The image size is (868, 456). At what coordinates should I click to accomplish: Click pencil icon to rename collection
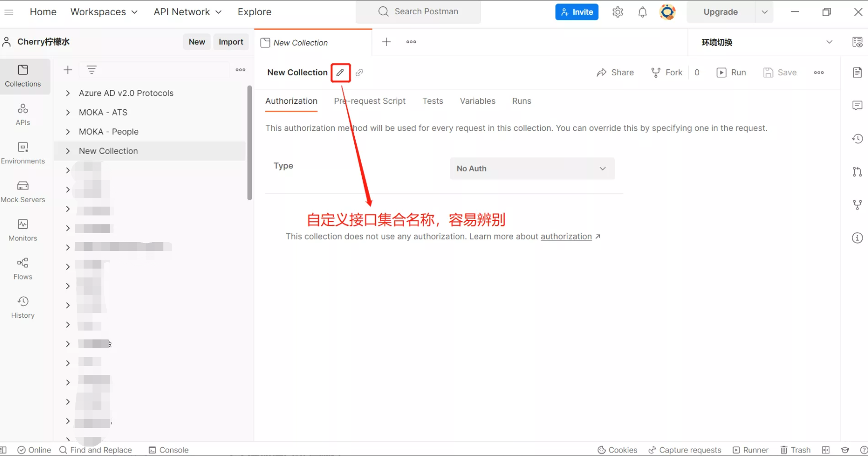click(x=340, y=72)
